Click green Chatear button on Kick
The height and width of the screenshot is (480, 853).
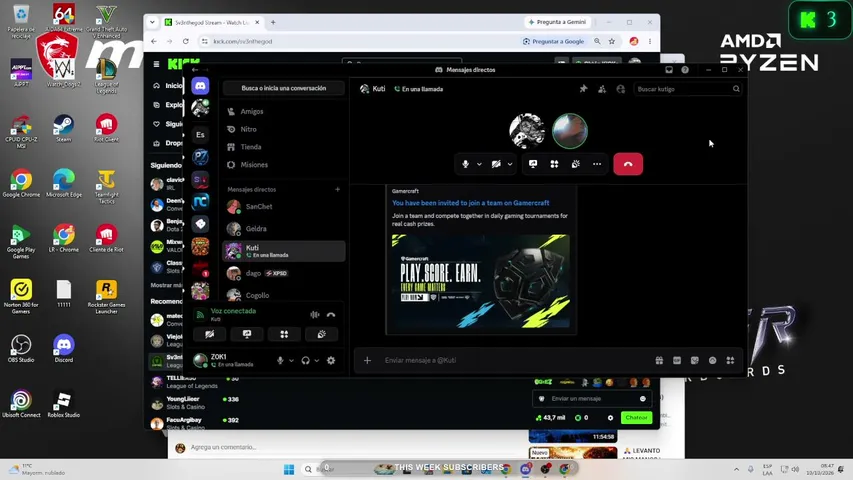click(636, 417)
